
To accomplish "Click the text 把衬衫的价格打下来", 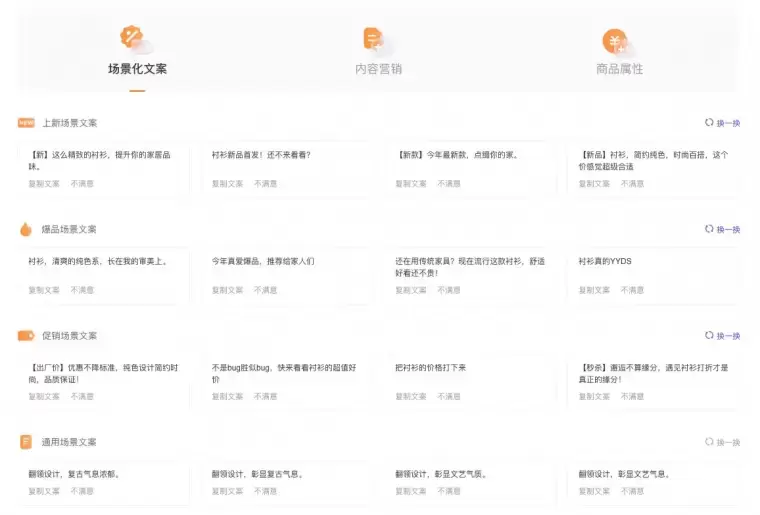I will pyautogui.click(x=430, y=368).
